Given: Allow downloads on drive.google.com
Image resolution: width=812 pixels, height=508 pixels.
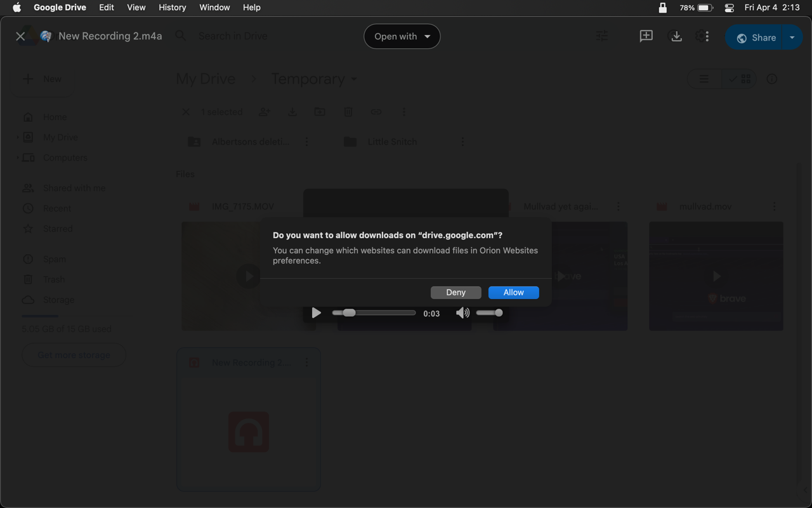Looking at the screenshot, I should coord(513,292).
